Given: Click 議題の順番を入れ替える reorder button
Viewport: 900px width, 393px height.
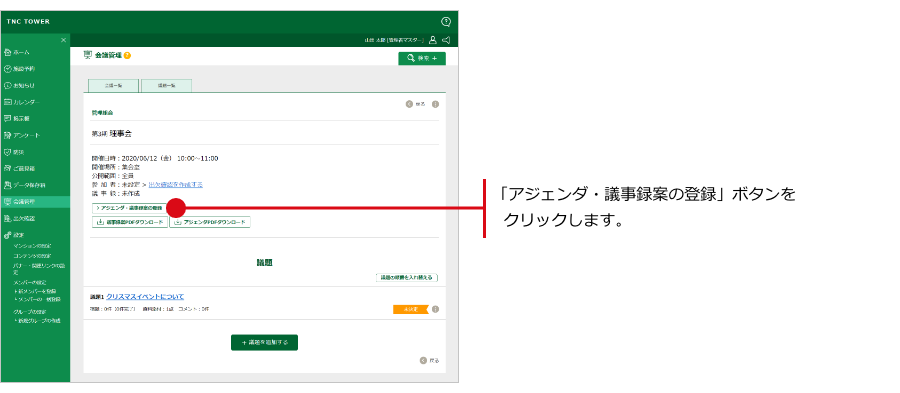Looking at the screenshot, I should [407, 278].
